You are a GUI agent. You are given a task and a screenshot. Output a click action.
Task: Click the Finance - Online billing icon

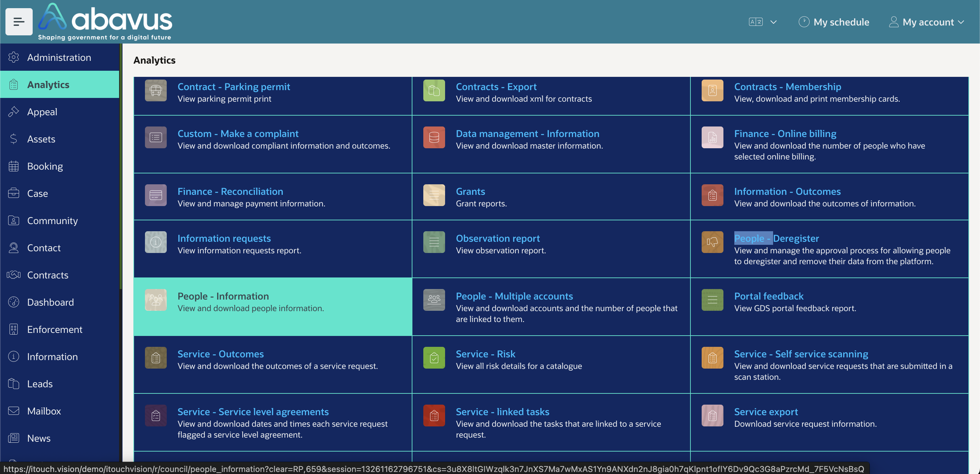713,137
